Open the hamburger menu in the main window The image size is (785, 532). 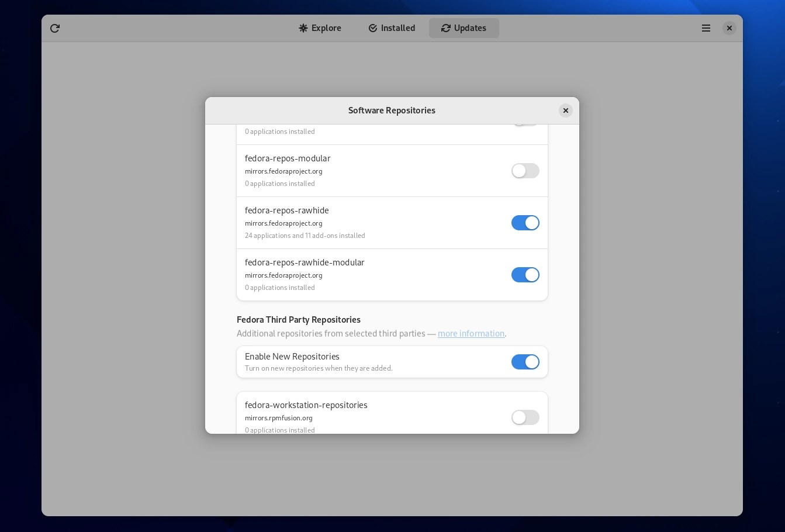[706, 28]
